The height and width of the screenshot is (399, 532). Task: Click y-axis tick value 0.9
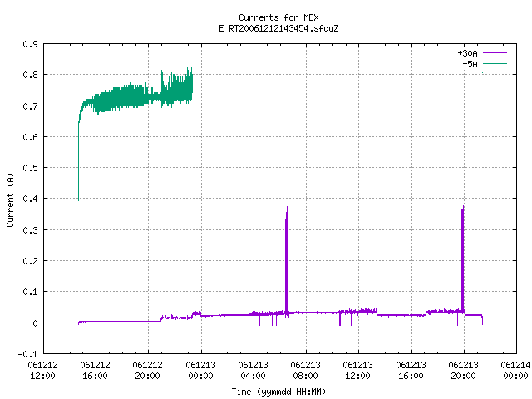(31, 44)
